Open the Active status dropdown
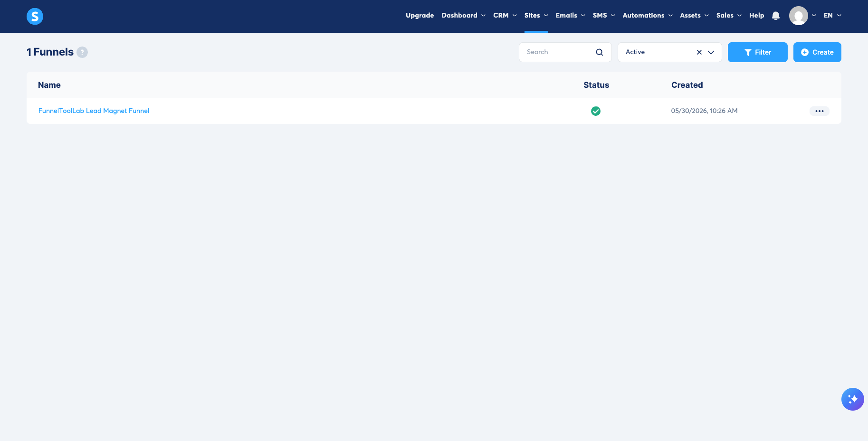Screen dimensions: 868x441 click(x=670, y=52)
